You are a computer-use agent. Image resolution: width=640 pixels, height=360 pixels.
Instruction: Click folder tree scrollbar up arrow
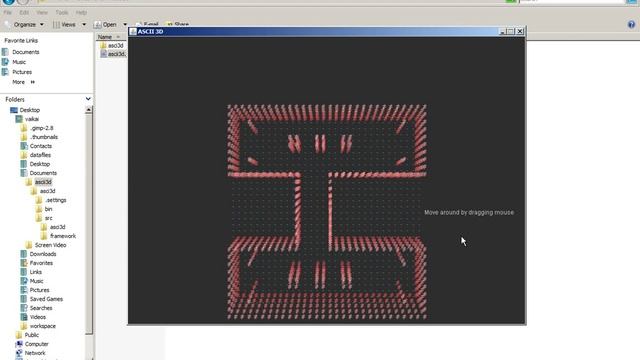click(x=88, y=110)
